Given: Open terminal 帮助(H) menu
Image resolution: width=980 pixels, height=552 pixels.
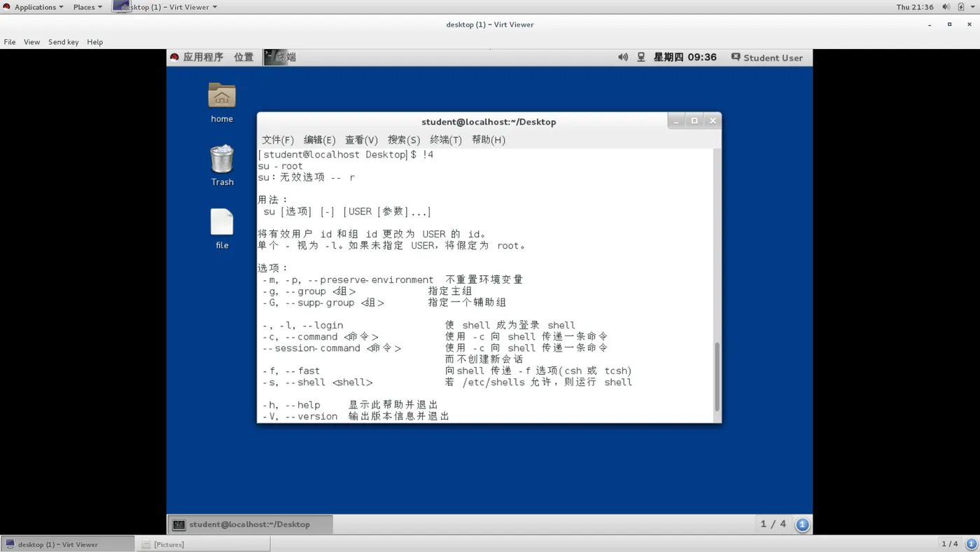Looking at the screenshot, I should (489, 139).
